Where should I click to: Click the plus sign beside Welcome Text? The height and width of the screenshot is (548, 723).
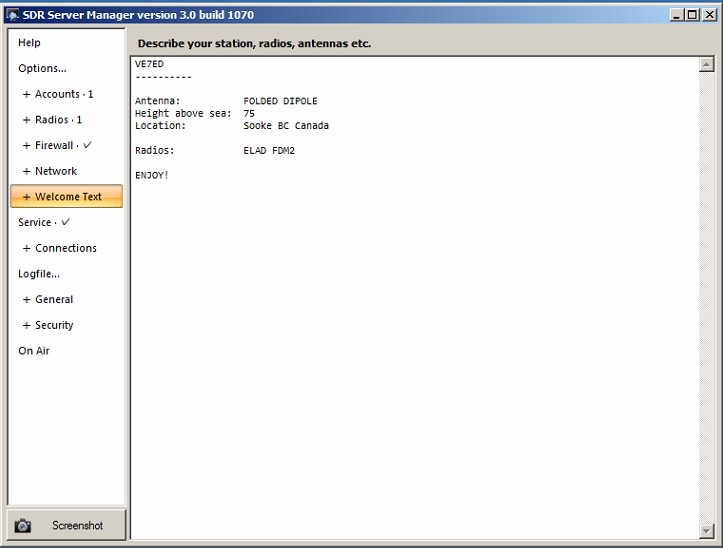point(26,197)
